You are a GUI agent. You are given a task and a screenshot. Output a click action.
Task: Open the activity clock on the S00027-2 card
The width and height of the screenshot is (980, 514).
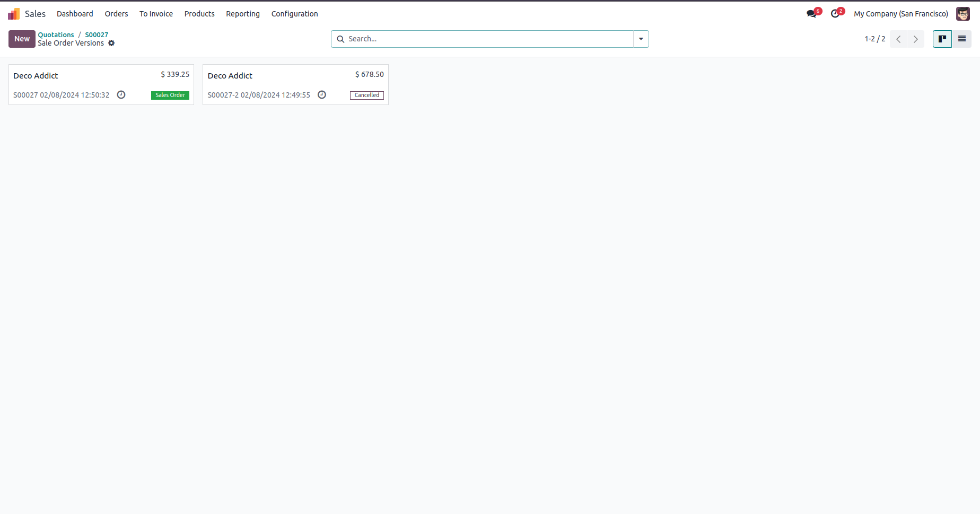(322, 95)
